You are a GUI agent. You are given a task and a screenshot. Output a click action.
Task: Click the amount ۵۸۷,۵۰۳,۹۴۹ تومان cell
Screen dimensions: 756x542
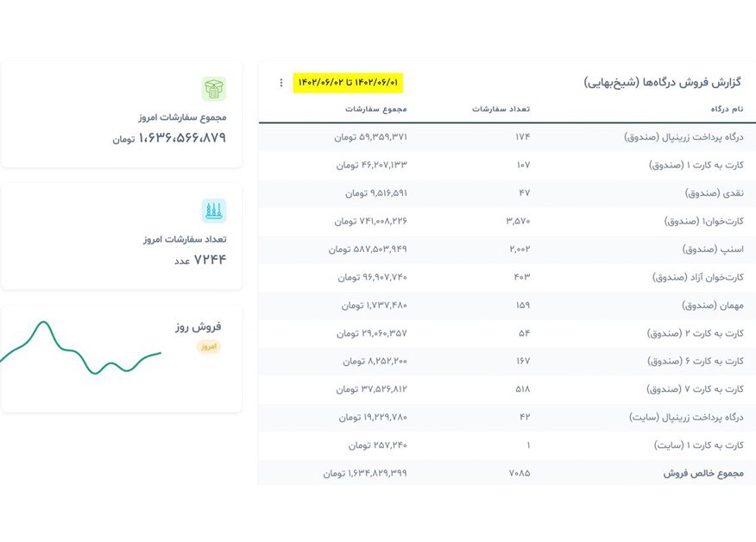(368, 249)
